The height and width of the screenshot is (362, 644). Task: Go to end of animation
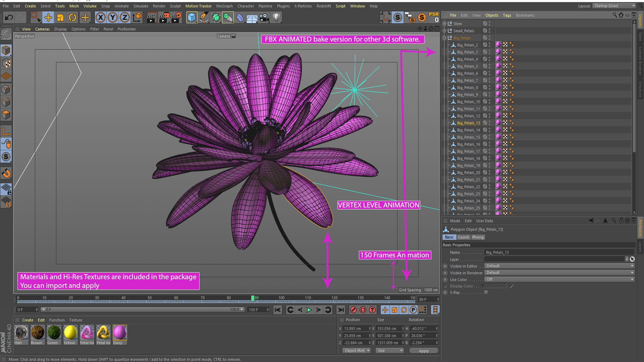pyautogui.click(x=341, y=310)
